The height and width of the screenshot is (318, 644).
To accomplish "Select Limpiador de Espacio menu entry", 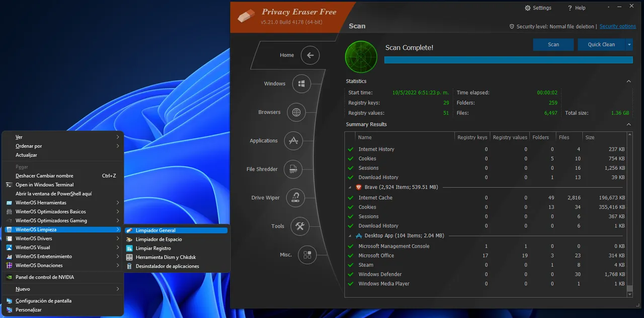I will (x=158, y=240).
